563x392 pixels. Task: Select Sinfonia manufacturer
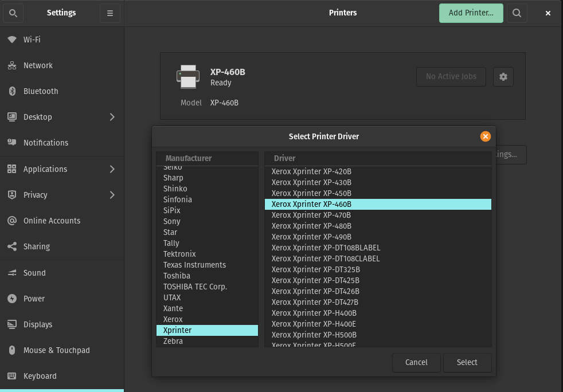point(207,199)
